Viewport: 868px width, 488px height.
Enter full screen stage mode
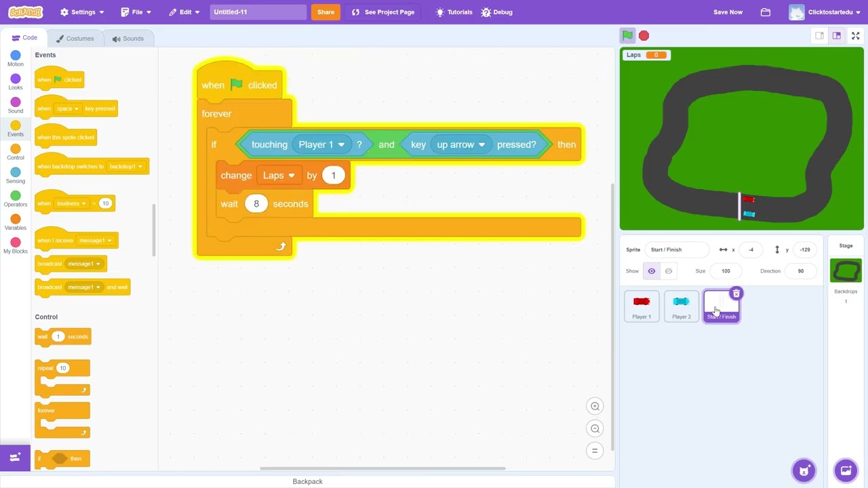[856, 36]
